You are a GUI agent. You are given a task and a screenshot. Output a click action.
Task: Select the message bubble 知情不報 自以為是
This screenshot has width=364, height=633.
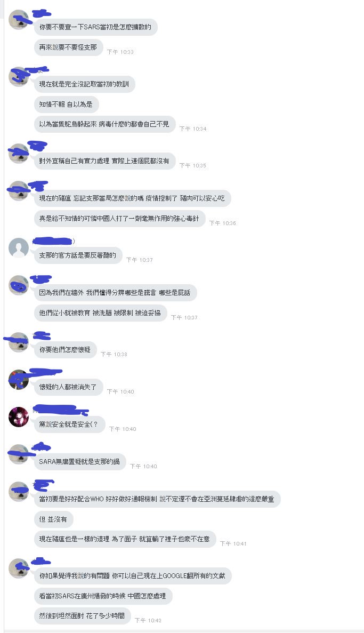66,104
